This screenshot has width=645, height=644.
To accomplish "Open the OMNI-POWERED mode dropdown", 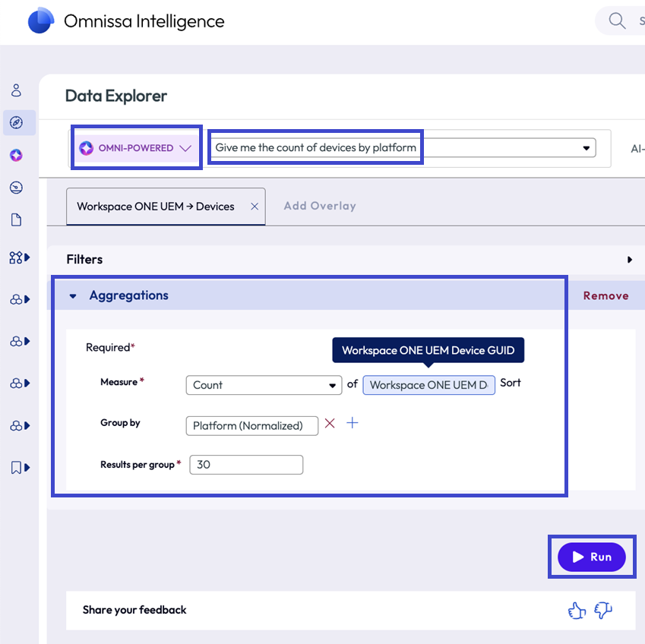I will coord(136,147).
